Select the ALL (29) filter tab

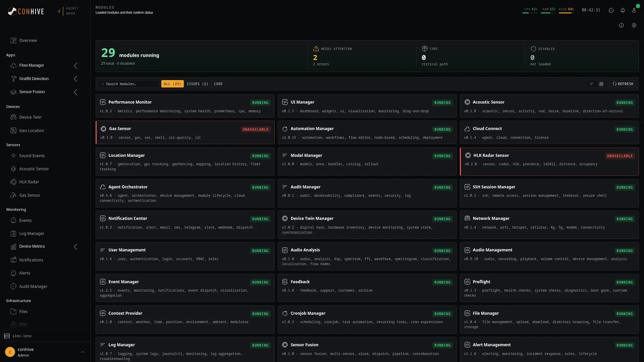tap(172, 84)
